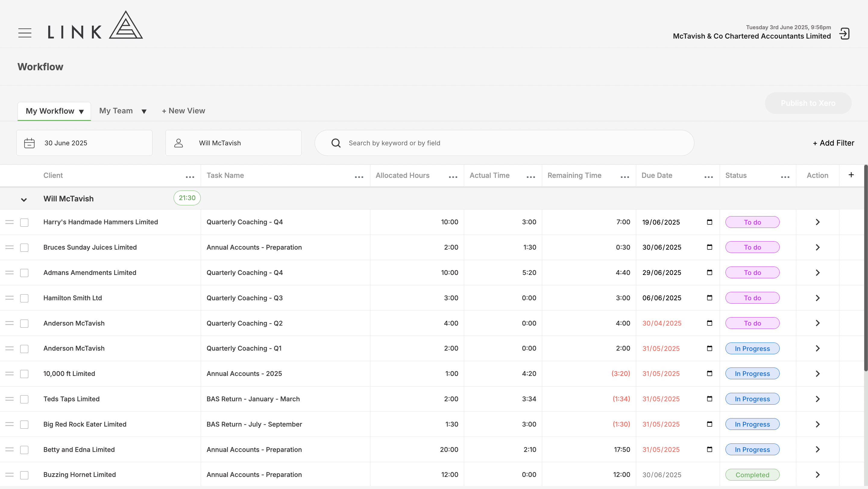This screenshot has height=489, width=868.
Task: Open the Will McTavish user selector
Action: [233, 143]
